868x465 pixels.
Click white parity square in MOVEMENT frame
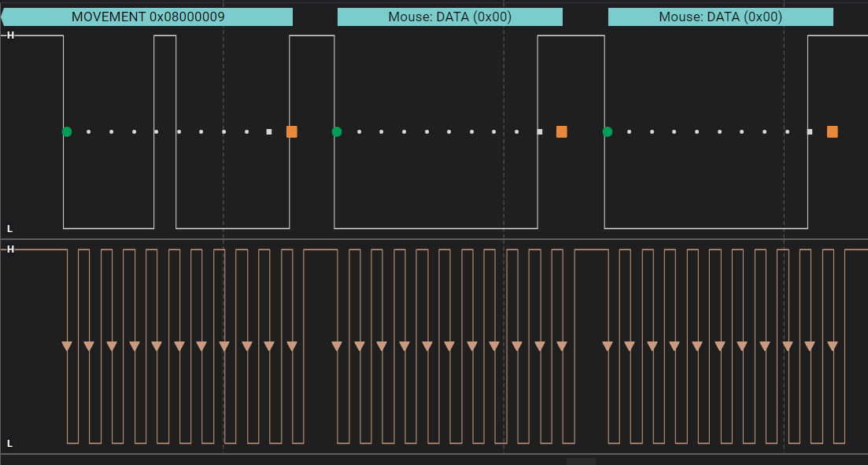point(269,131)
